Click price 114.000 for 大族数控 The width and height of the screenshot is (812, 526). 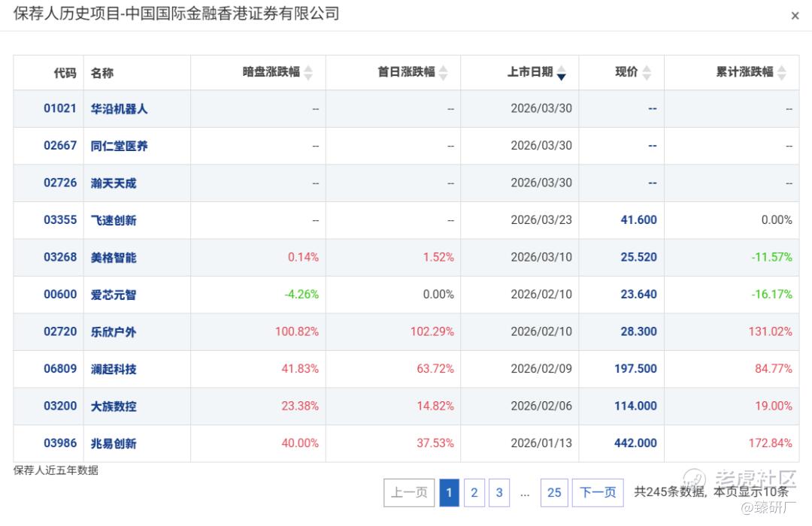(x=635, y=407)
